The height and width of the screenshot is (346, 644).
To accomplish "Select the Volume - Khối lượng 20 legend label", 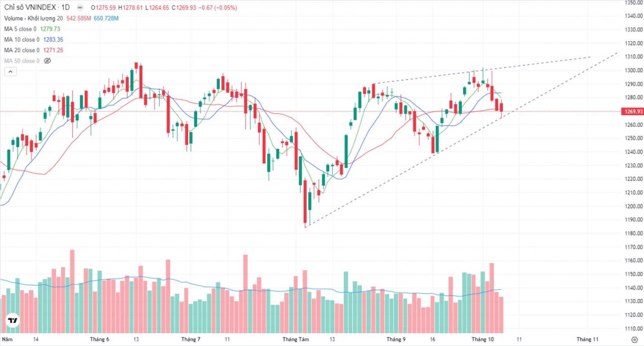I will coord(32,18).
